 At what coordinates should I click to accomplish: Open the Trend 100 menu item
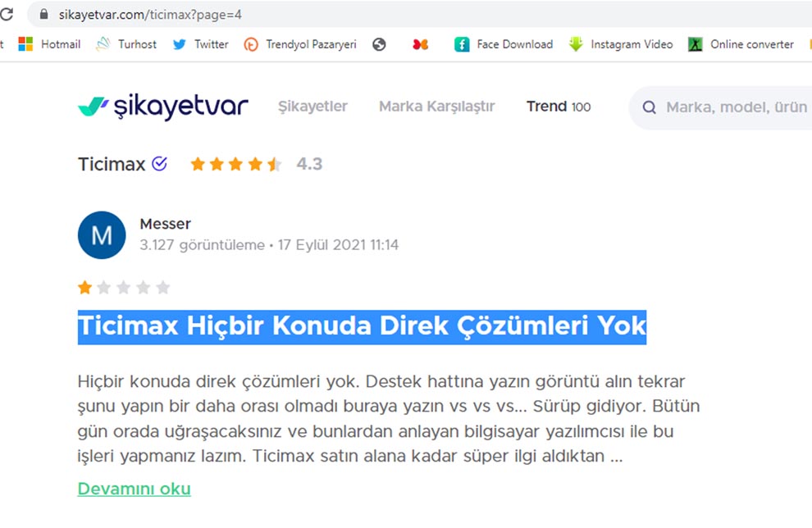(x=559, y=106)
